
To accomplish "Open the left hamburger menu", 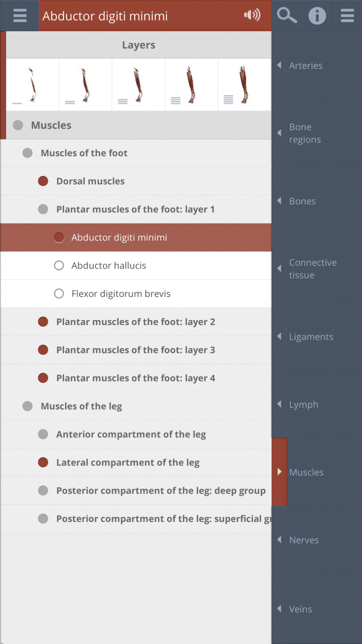I will click(x=20, y=16).
